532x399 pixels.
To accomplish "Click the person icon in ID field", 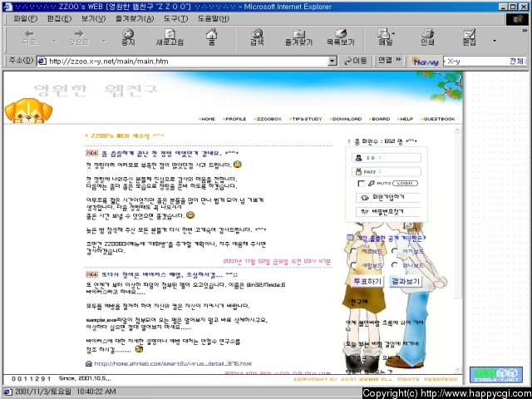I will pyautogui.click(x=358, y=158).
